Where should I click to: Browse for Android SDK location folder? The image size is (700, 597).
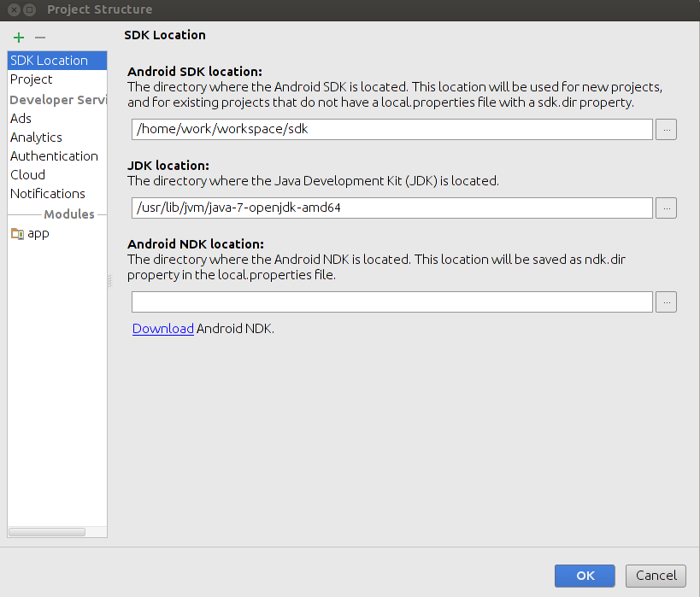coord(667,129)
